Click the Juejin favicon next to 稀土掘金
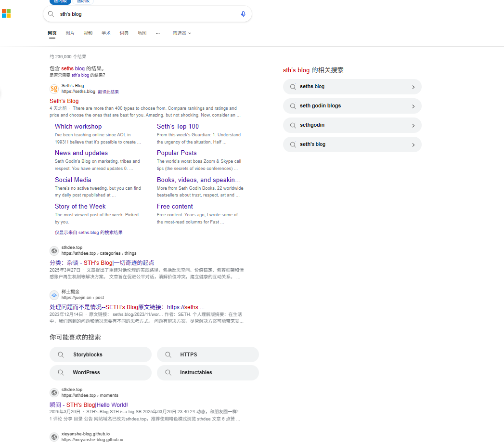Image resolution: width=504 pixels, height=445 pixels. click(x=54, y=295)
